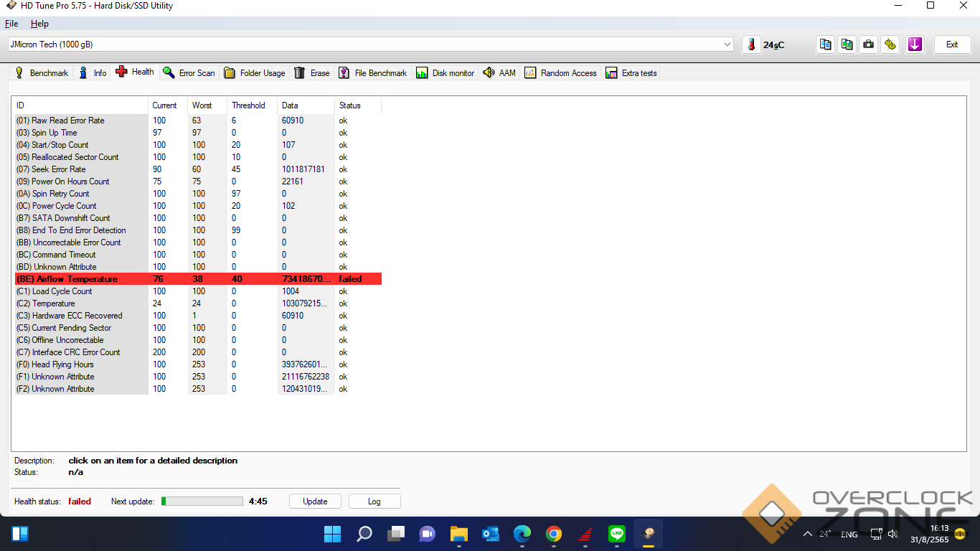
Task: Select the (BC) Command Timeout row
Action: pyautogui.click(x=198, y=255)
